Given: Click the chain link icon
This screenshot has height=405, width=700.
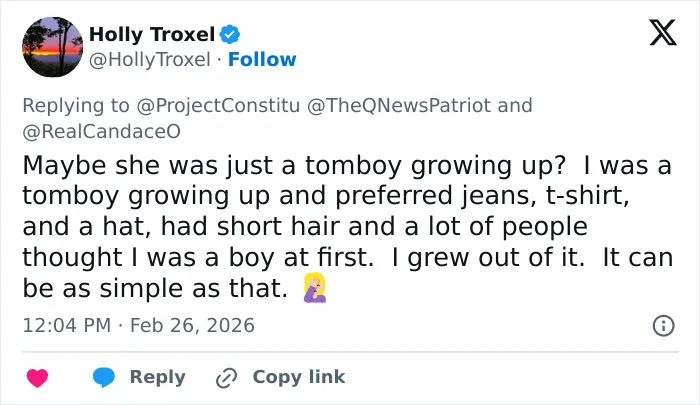Looking at the screenshot, I should (x=226, y=379).
